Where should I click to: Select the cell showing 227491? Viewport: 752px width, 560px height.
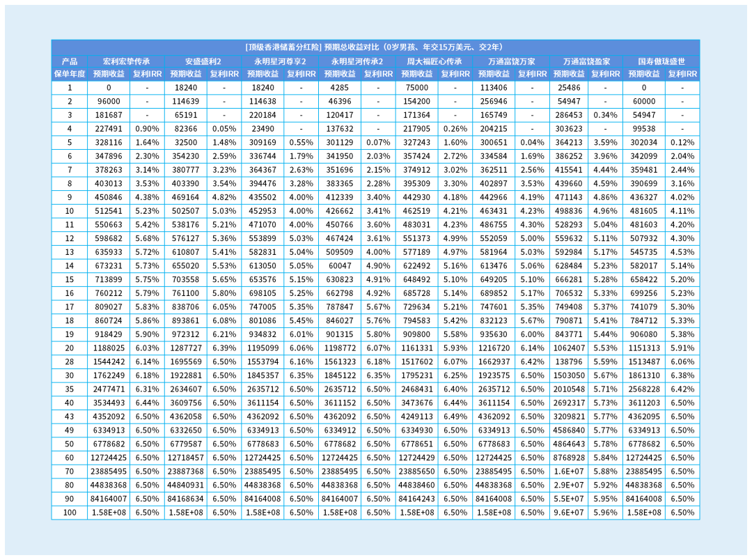coord(109,129)
